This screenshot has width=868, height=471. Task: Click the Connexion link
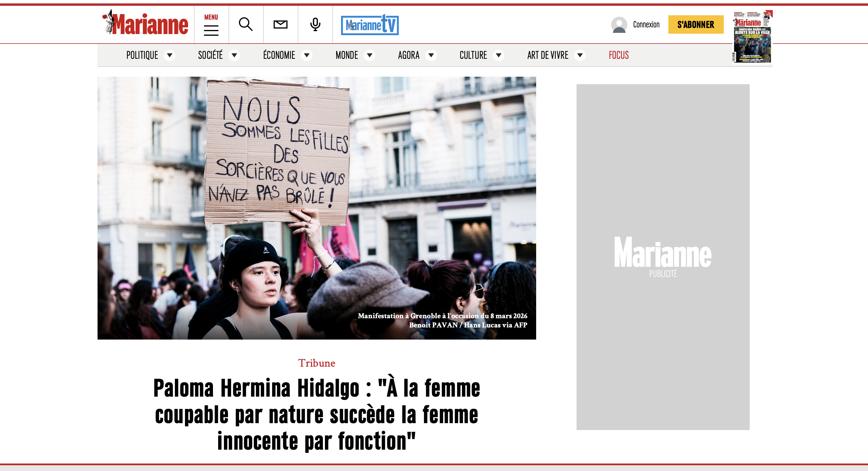click(646, 25)
